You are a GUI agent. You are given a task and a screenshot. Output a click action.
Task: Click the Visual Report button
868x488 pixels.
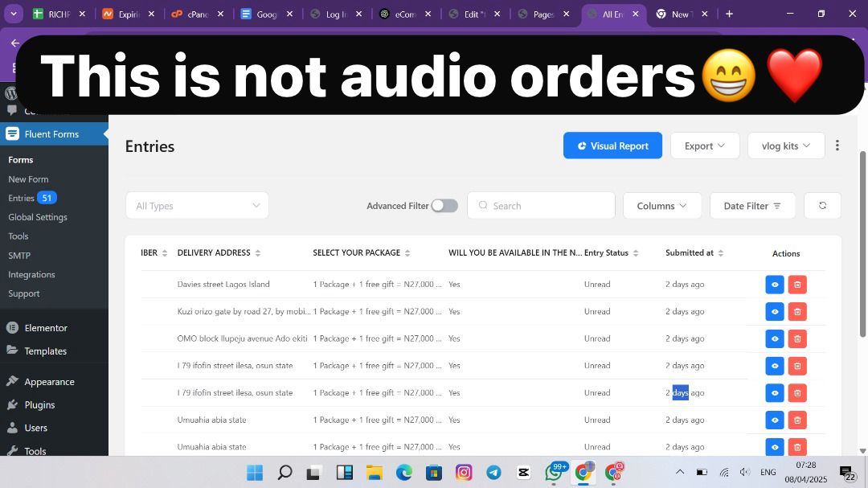(612, 146)
